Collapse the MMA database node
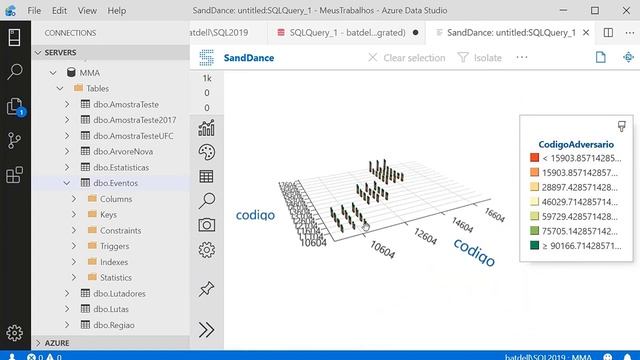Screen dimensions: 640x360 (53, 73)
